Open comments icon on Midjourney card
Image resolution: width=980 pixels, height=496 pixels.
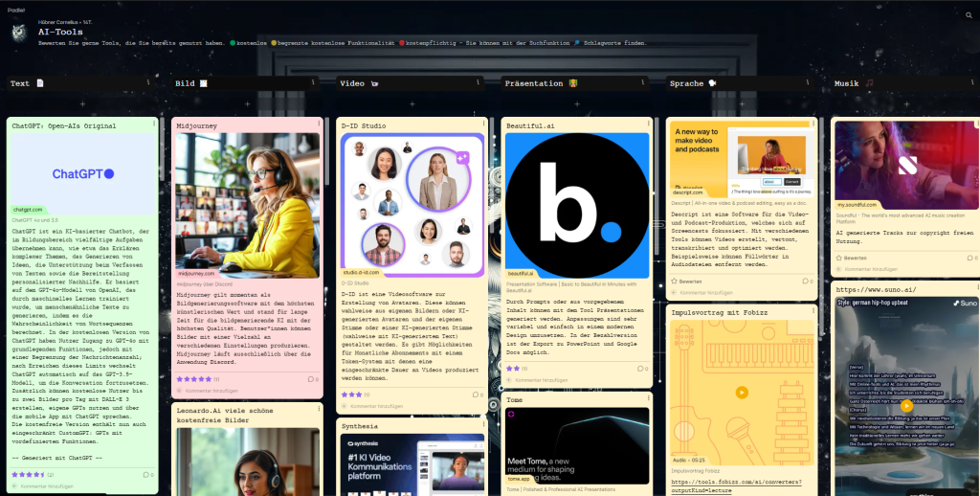313,379
